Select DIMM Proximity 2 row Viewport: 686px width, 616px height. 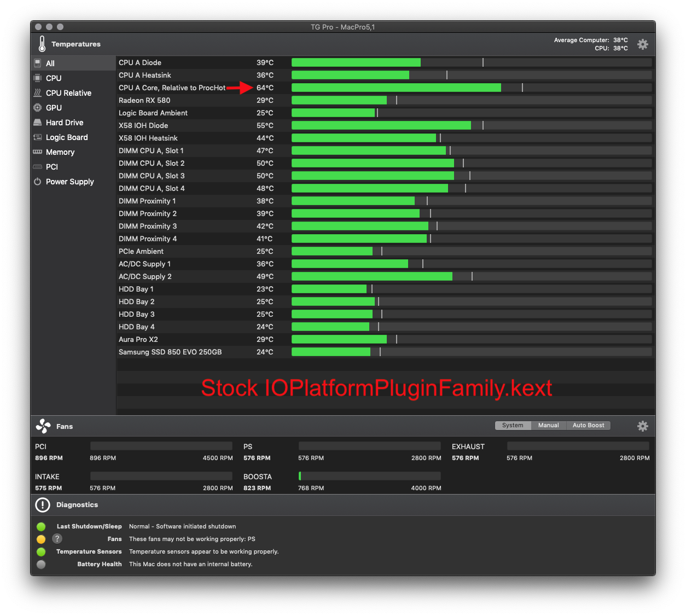[385, 213]
